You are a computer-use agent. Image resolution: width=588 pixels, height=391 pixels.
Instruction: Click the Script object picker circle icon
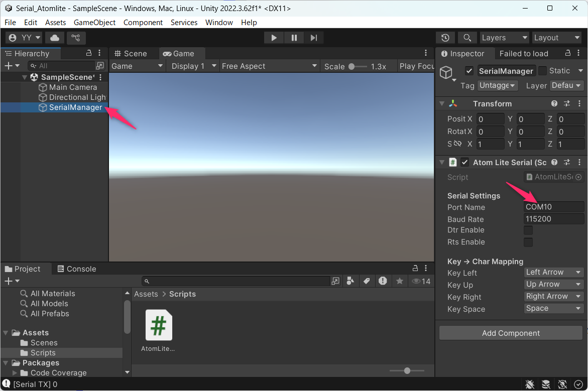(578, 177)
